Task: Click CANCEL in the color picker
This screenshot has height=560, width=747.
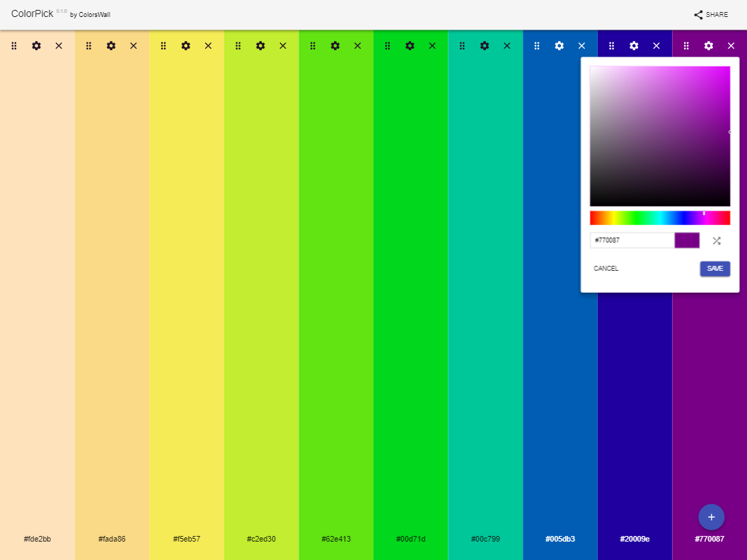Action: (606, 269)
